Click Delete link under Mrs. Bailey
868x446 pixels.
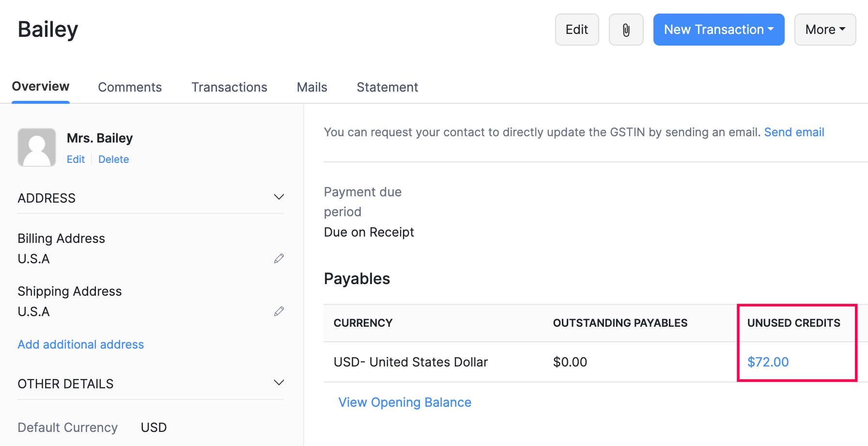click(113, 159)
